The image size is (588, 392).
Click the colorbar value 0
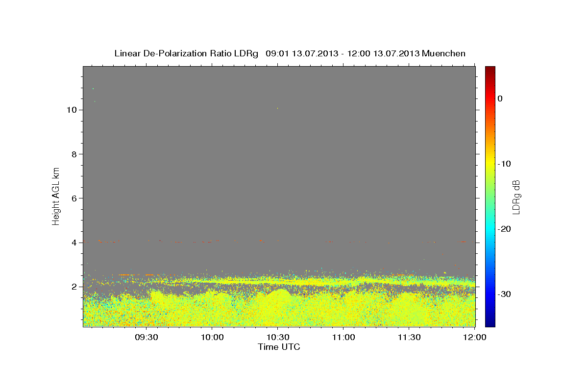pyautogui.click(x=500, y=98)
